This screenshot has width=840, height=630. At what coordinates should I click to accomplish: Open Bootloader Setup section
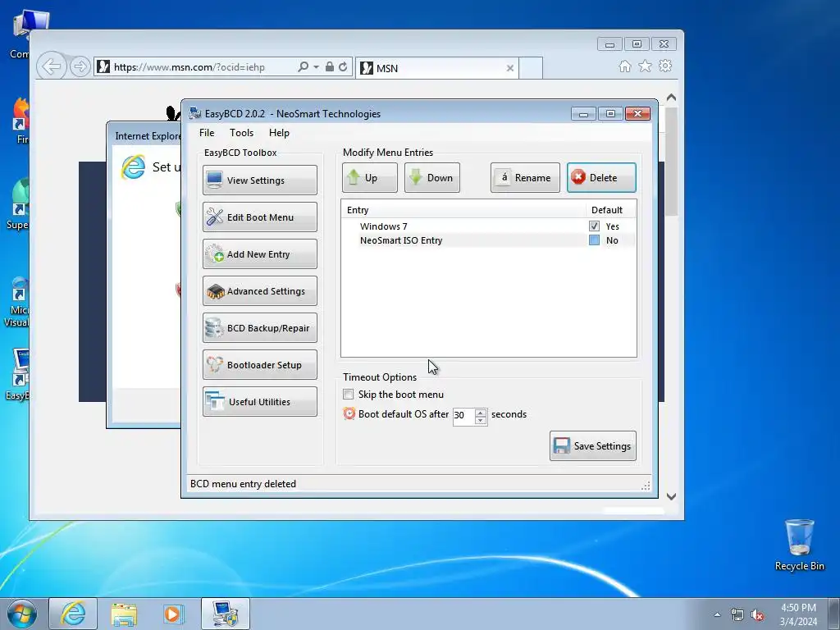pyautogui.click(x=260, y=365)
